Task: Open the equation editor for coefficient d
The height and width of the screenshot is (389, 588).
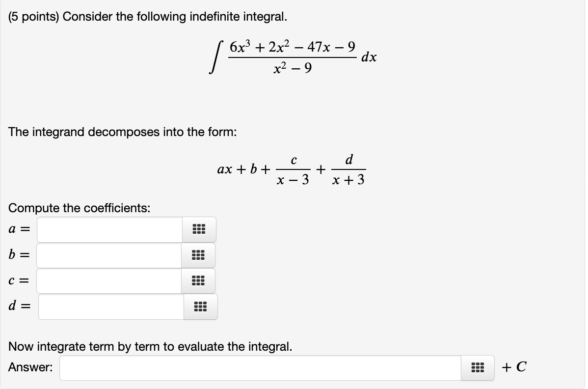Action: pos(199,306)
